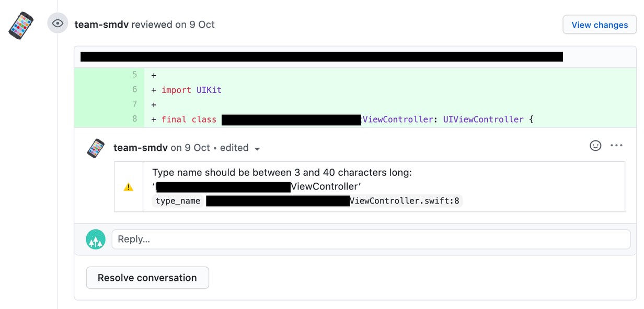Click line number 7 in the diff

[134, 104]
